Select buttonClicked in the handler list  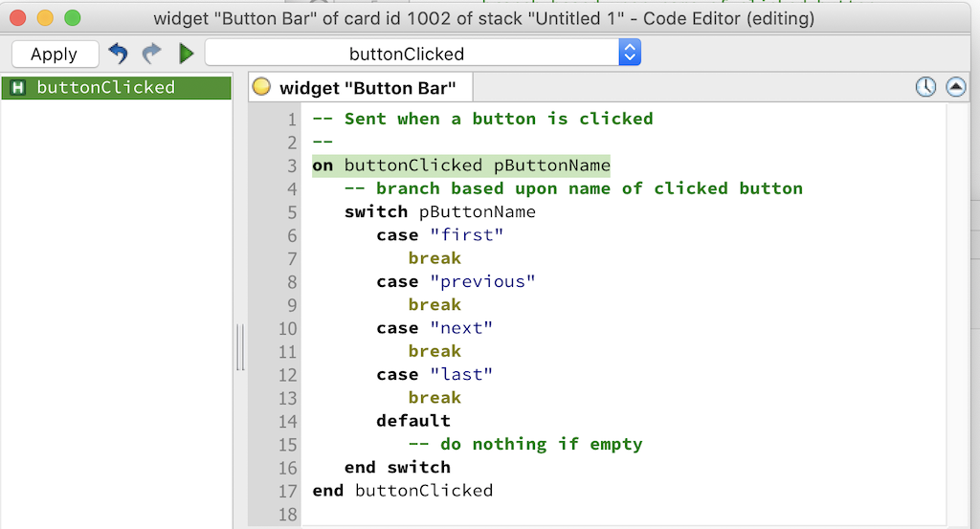pos(105,88)
